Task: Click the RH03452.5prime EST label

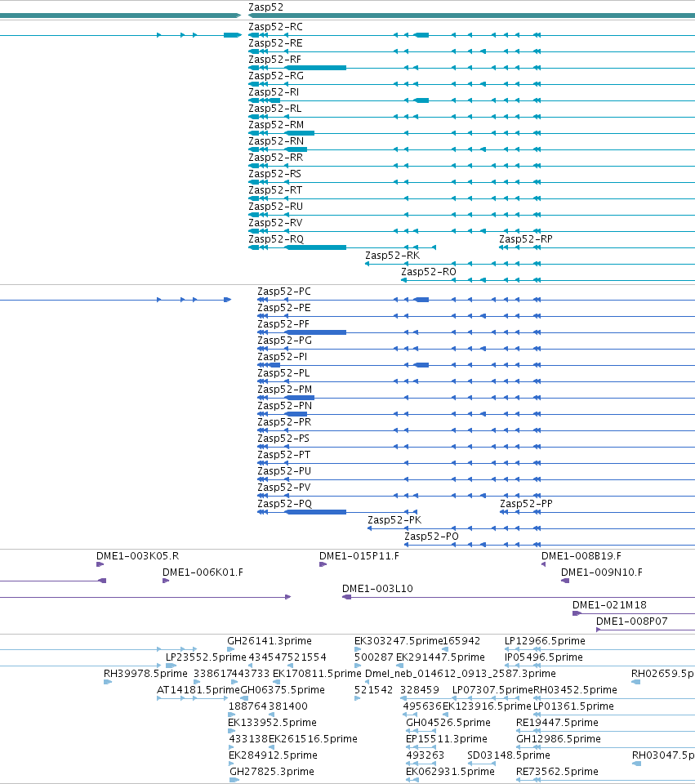Action: coord(576,690)
